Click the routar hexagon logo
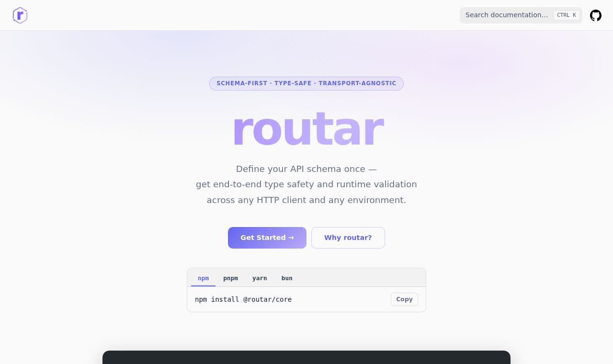The width and height of the screenshot is (613, 364). 20,15
